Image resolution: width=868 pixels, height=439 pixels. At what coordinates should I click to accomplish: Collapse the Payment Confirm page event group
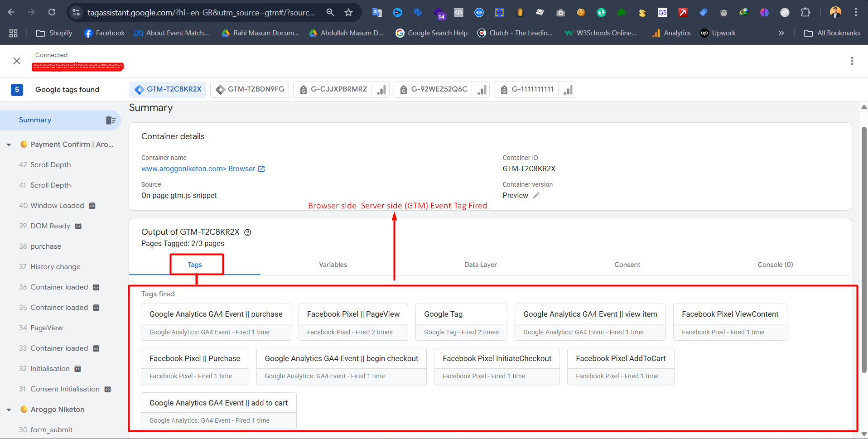[x=9, y=145]
